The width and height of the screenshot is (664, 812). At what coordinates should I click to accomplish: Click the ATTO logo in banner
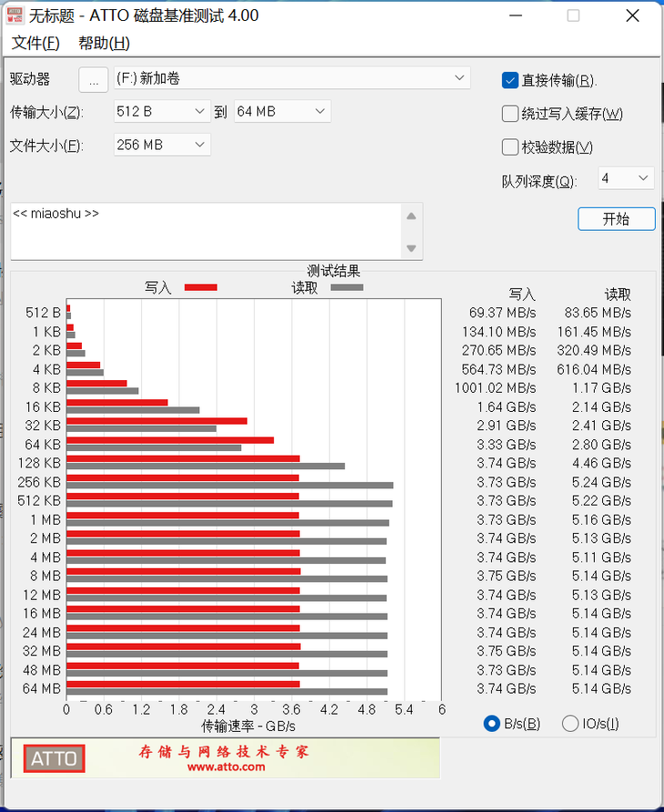tap(54, 758)
